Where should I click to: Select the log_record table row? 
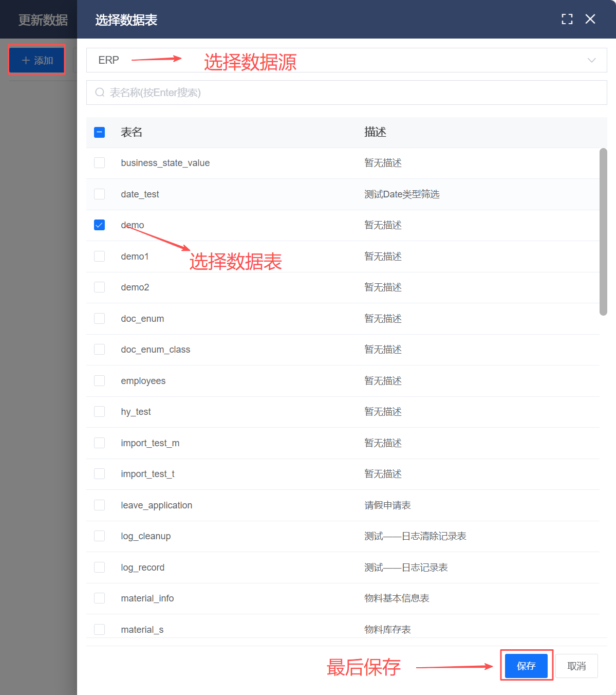143,568
